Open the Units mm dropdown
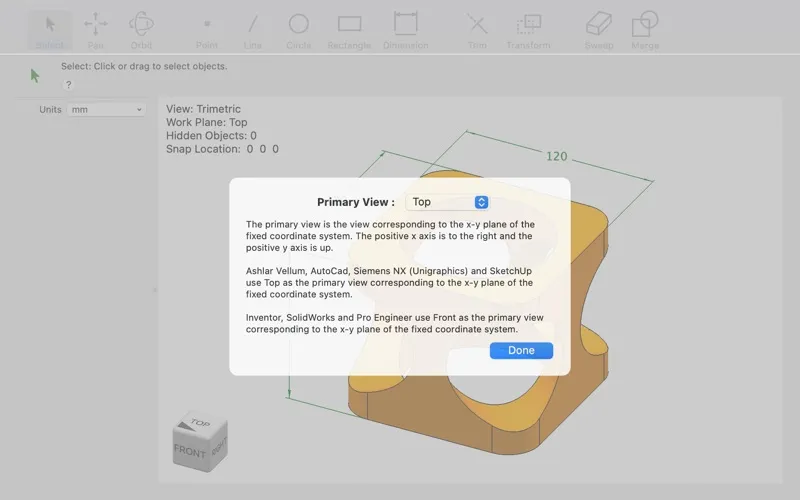800x500 pixels. [x=106, y=110]
